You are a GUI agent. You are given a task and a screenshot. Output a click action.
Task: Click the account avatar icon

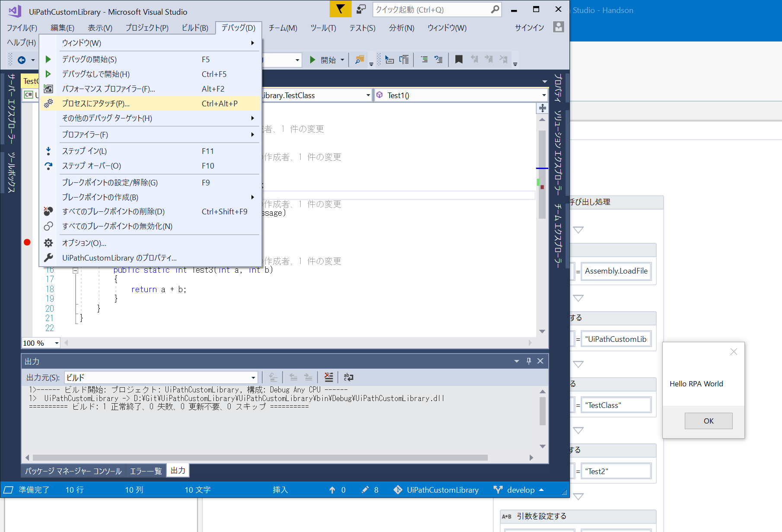(x=559, y=27)
